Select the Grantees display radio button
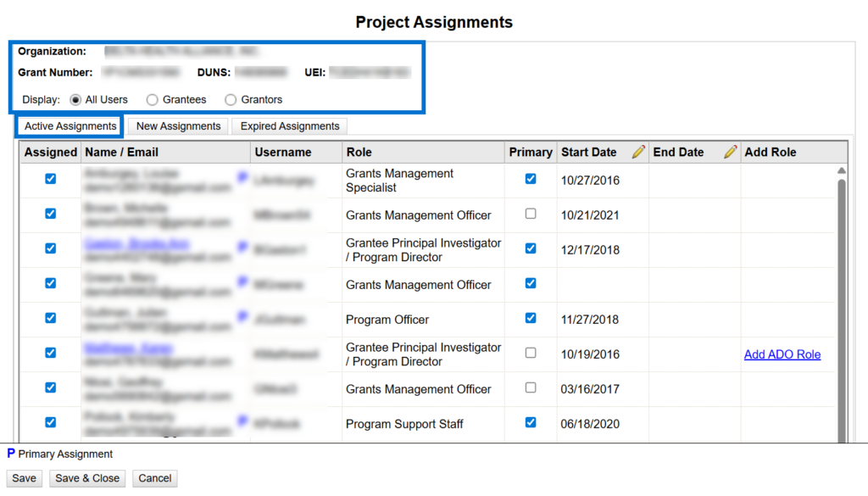The height and width of the screenshot is (496, 868). [153, 100]
